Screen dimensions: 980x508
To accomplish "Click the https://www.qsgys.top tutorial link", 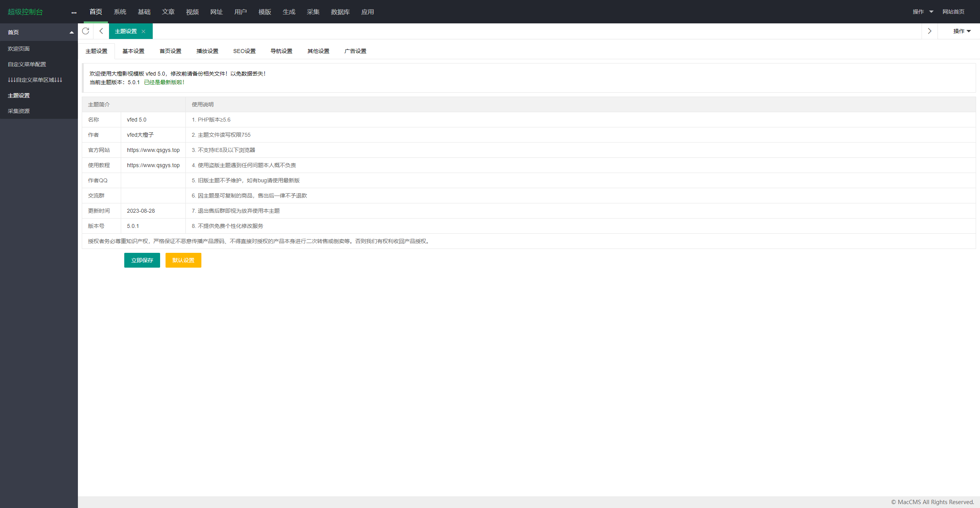I will click(153, 164).
